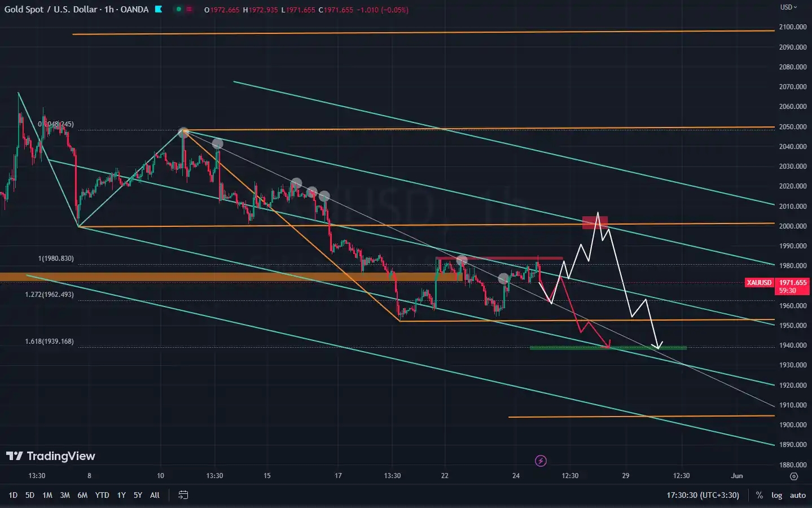
Task: Select the 1M time range
Action: [47, 495]
